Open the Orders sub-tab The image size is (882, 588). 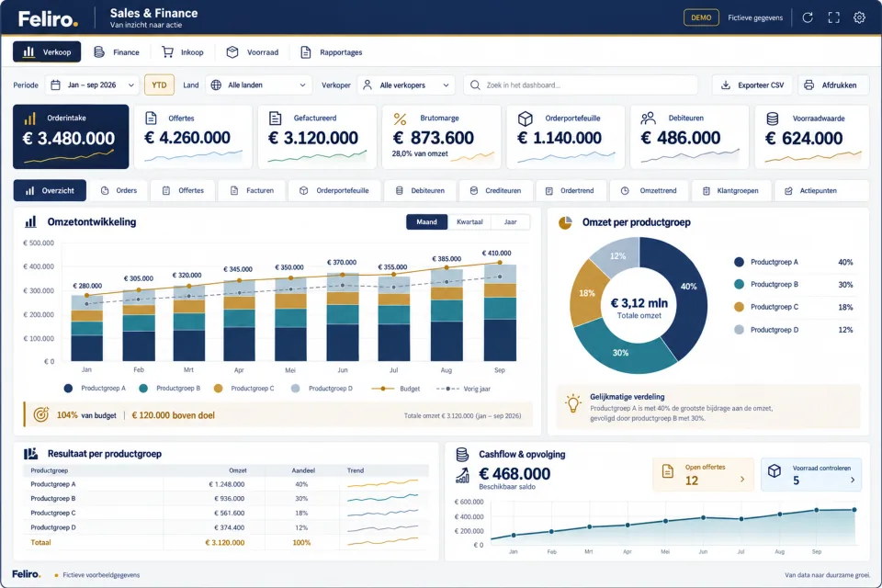119,190
